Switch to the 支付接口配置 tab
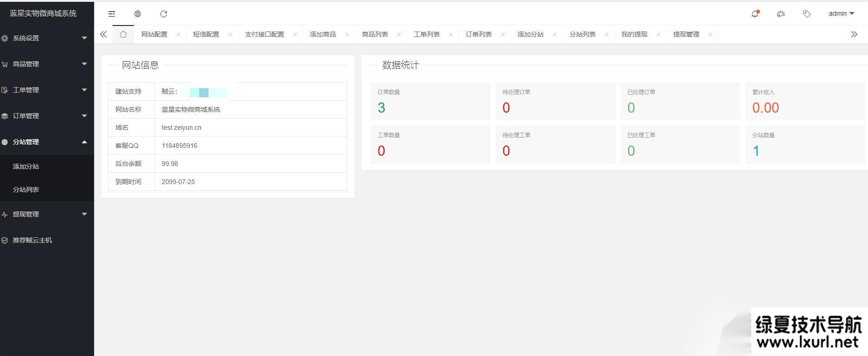The height and width of the screenshot is (356, 868). coord(265,34)
